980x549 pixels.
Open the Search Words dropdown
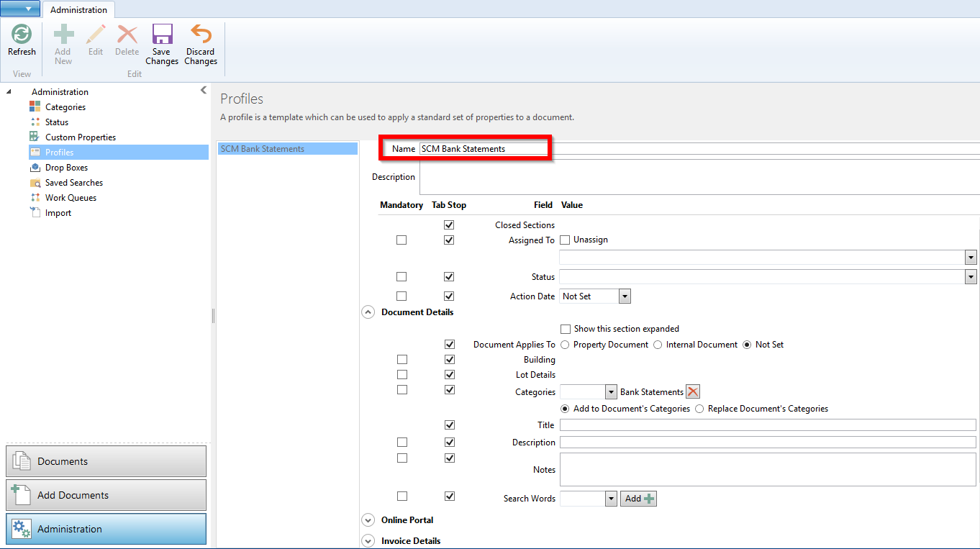[612, 499]
